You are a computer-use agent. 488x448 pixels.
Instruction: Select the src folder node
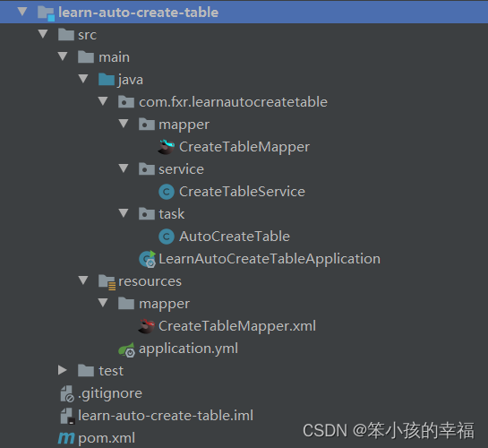coord(88,35)
